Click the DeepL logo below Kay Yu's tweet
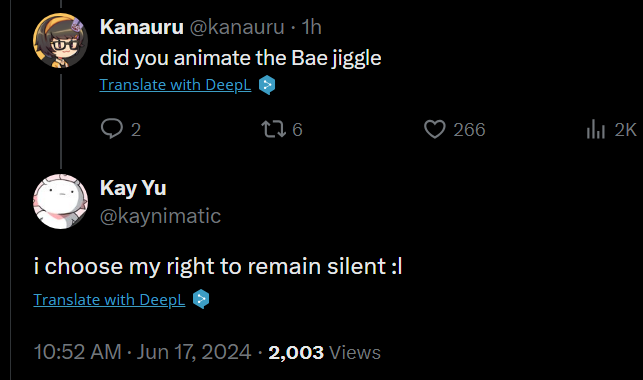 tap(201, 299)
